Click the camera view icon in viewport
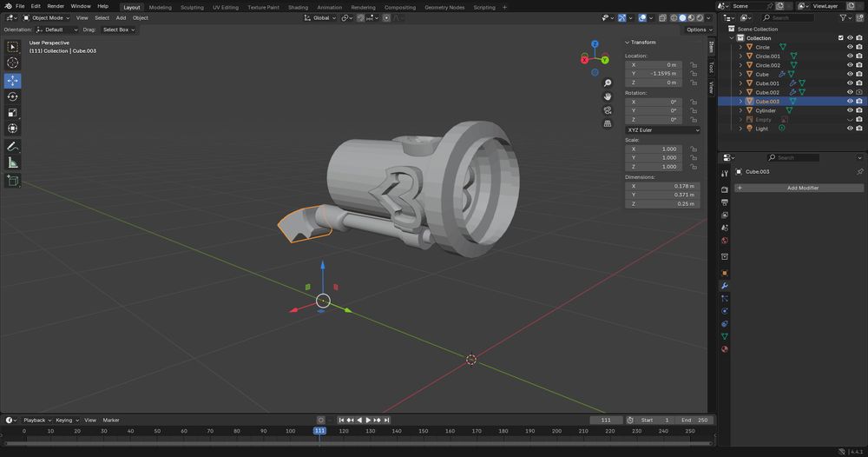This screenshot has height=457, width=868. pos(608,109)
